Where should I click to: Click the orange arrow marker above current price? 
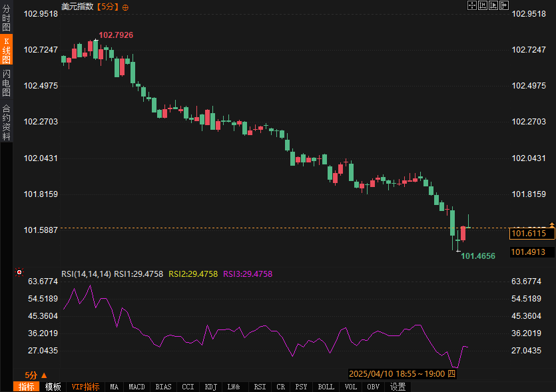click(x=551, y=224)
